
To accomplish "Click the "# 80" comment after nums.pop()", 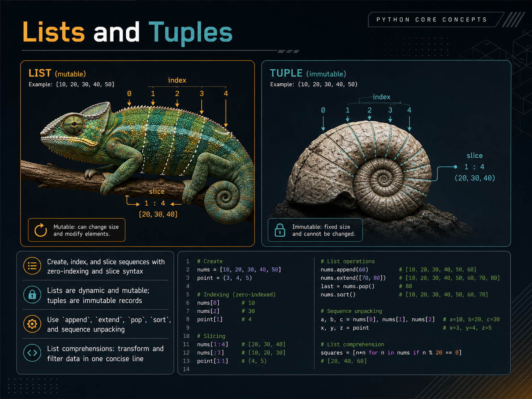I will point(406,286).
